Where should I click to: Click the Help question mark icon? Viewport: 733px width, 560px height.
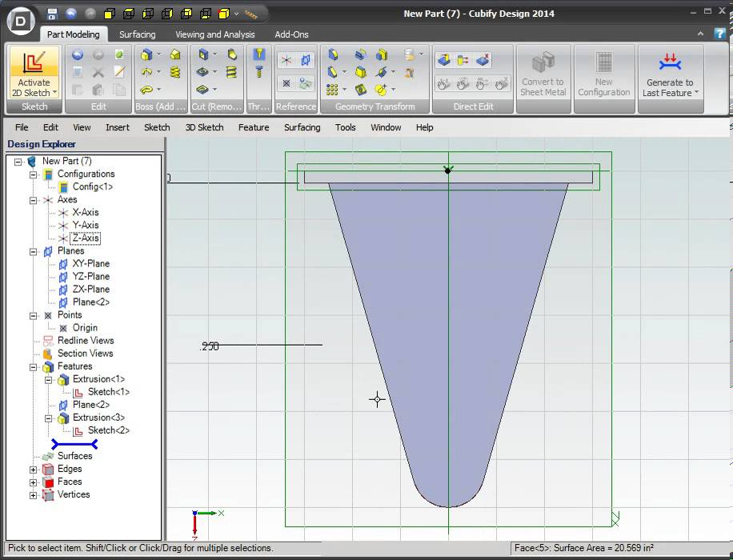(719, 33)
